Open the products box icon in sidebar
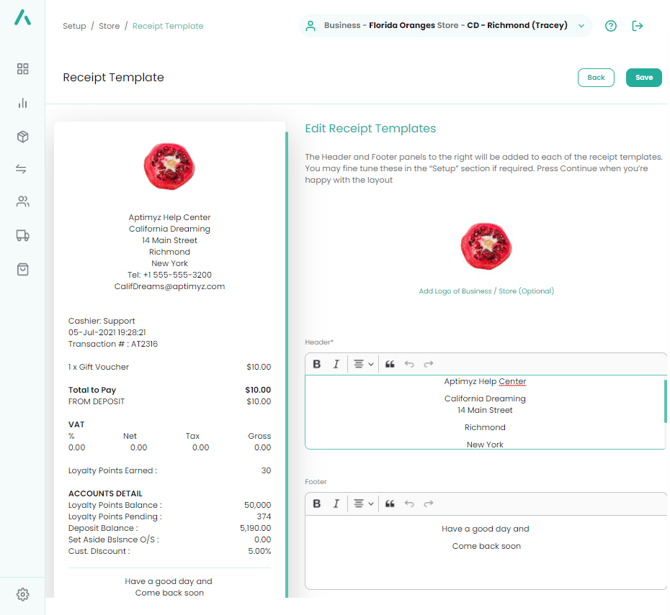This screenshot has height=615, width=670. (22, 137)
